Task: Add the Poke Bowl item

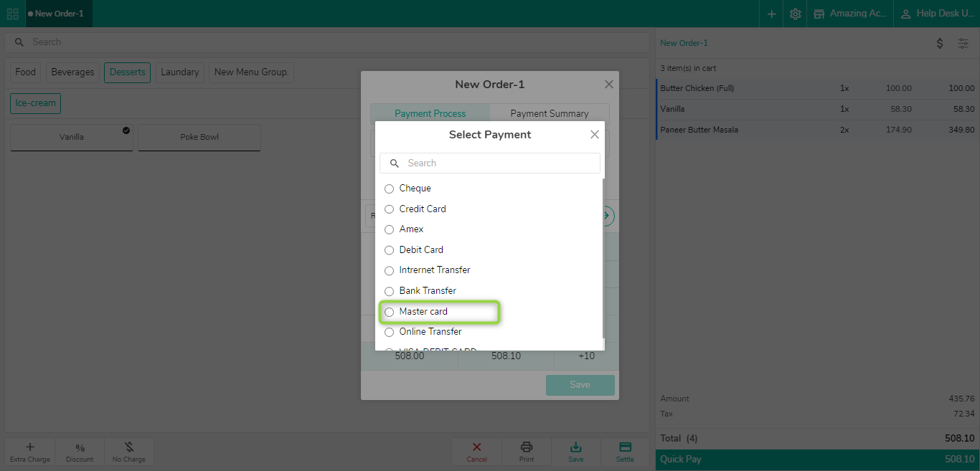Action: click(x=199, y=137)
